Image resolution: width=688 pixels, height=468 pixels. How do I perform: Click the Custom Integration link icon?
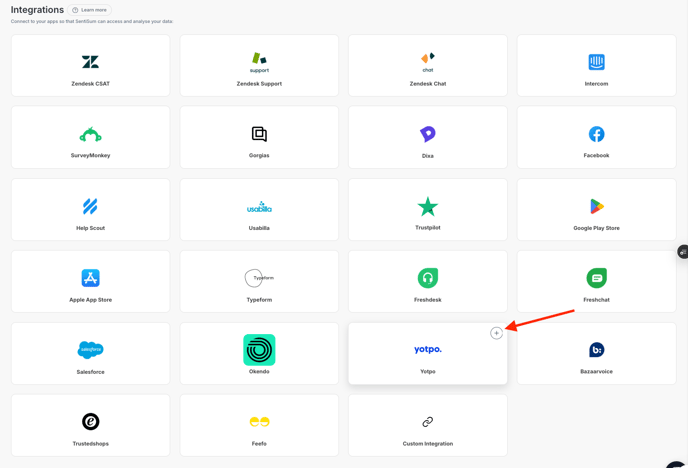tap(428, 422)
